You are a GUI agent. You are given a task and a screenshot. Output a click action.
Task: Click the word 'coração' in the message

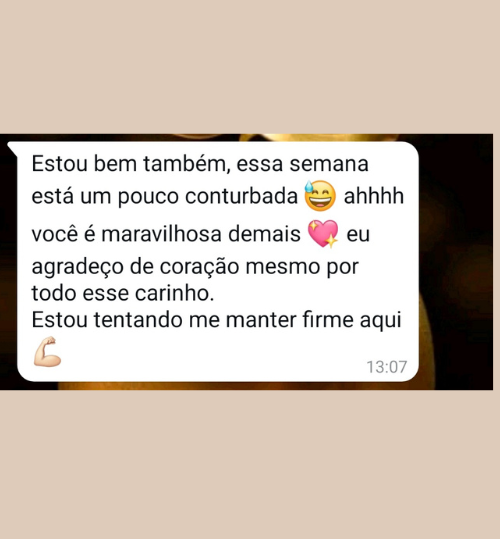click(x=199, y=267)
